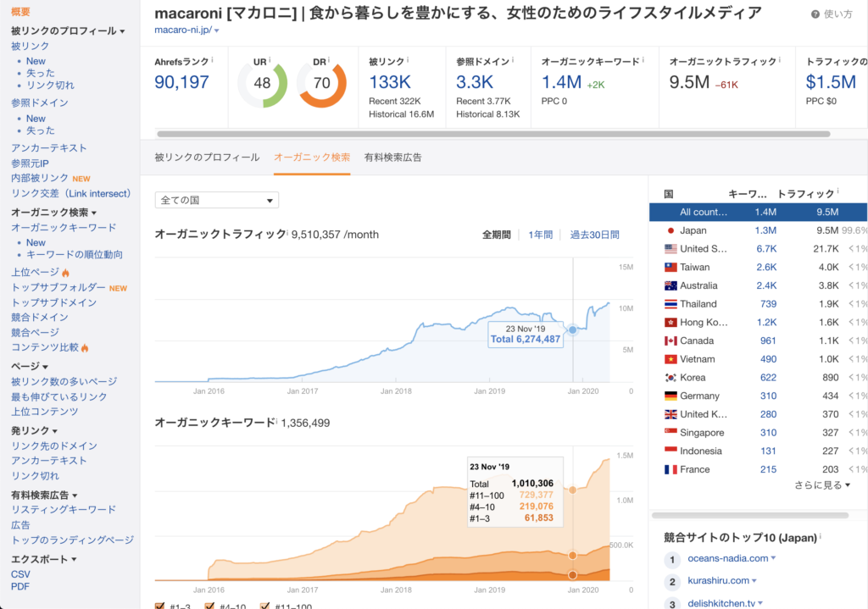
Task: Open the 概要 overview link
Action: click(x=20, y=12)
